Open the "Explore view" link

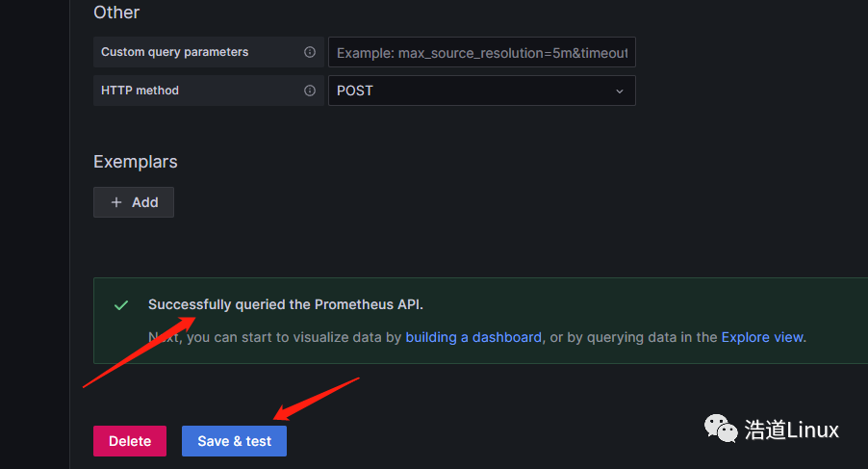[x=762, y=337]
